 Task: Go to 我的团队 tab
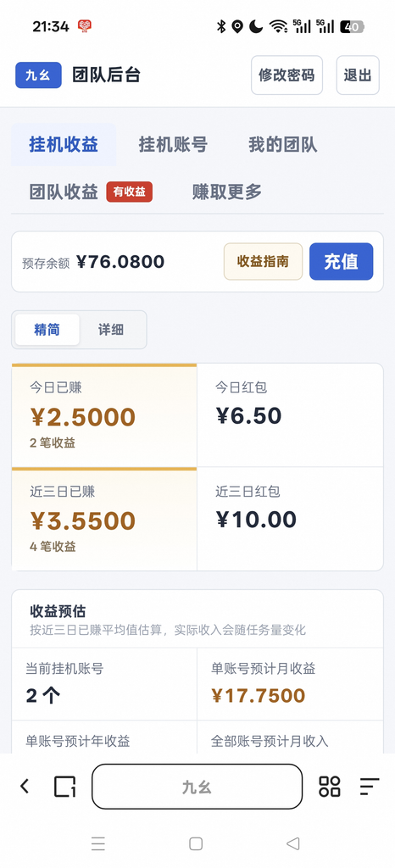(x=283, y=145)
